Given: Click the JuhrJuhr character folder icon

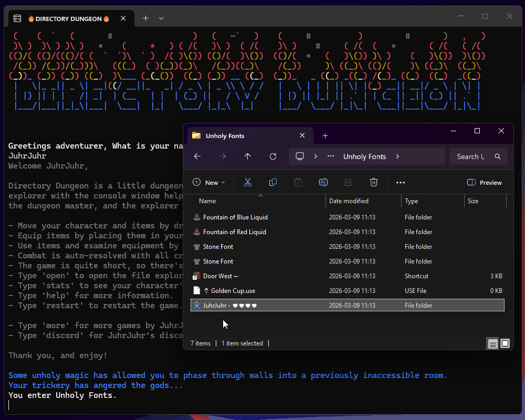Looking at the screenshot, I should click(x=197, y=305).
